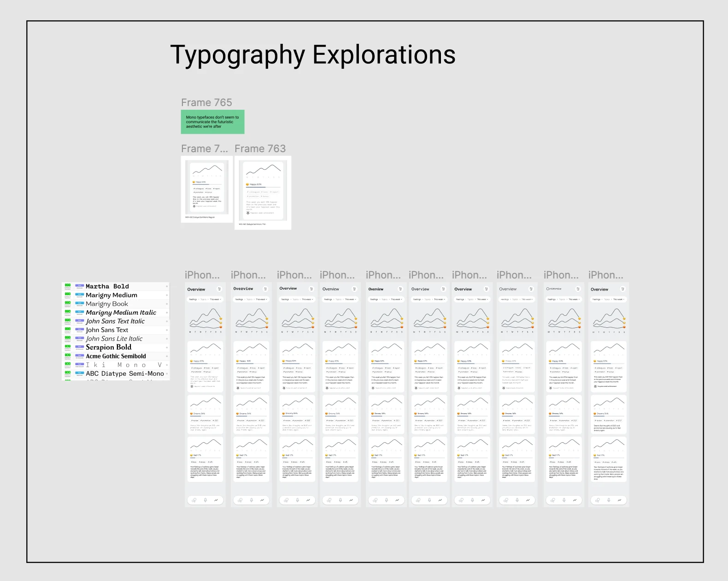728x581 pixels.
Task: Select the mockup card inside Frame 763
Action: tap(263, 190)
